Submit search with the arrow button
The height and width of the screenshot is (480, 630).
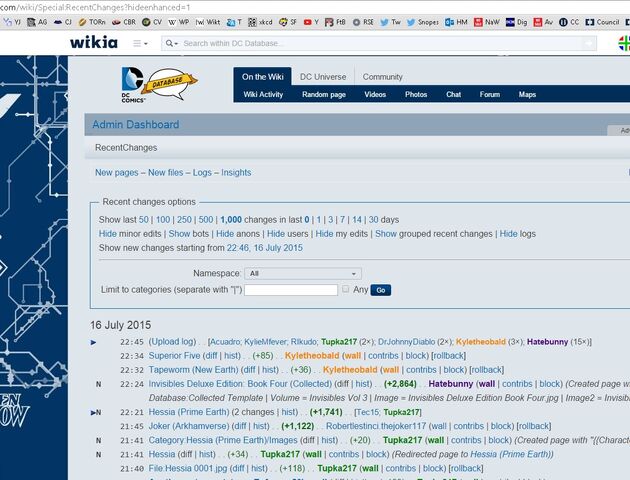pyautogui.click(x=589, y=43)
